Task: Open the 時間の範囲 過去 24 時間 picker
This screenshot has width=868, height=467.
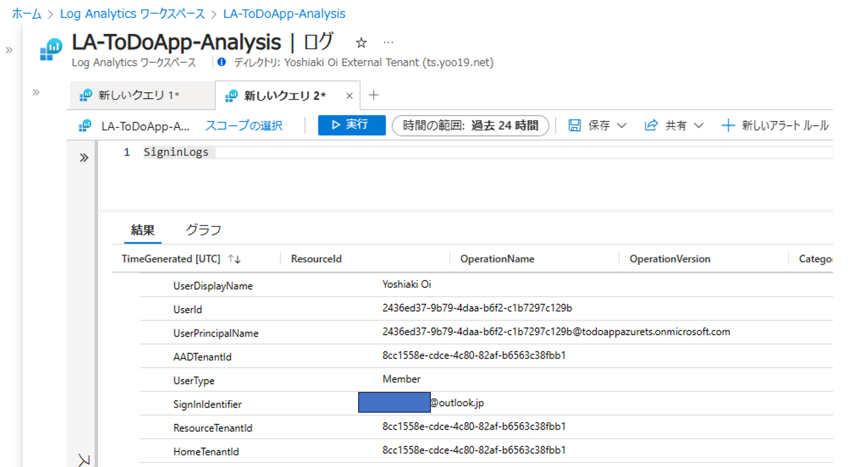Action: pyautogui.click(x=470, y=126)
